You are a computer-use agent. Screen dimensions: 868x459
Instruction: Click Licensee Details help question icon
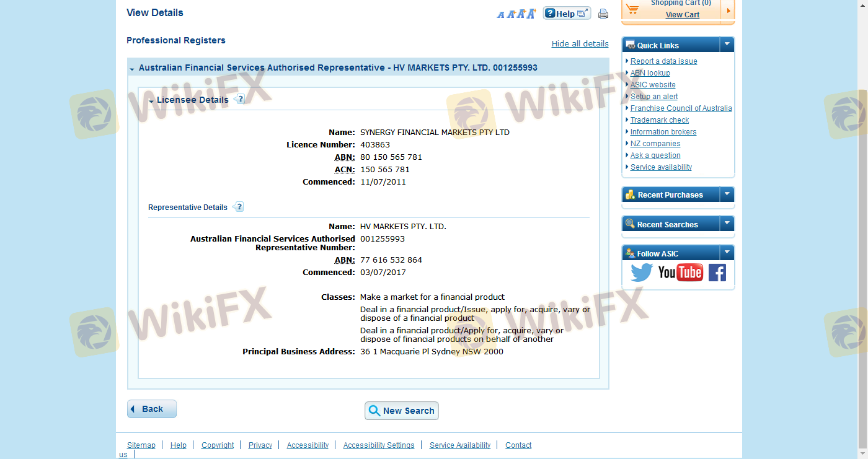point(240,99)
